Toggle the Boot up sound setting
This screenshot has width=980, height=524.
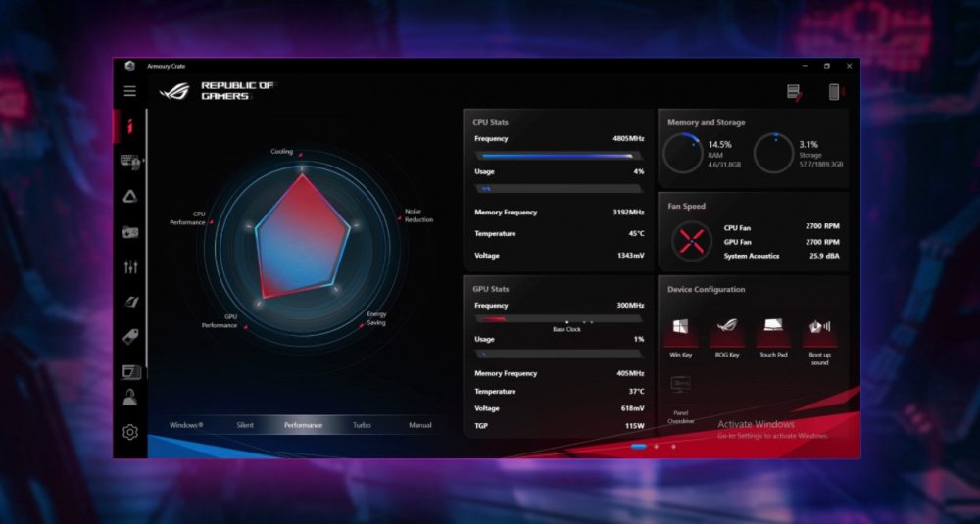(819, 332)
